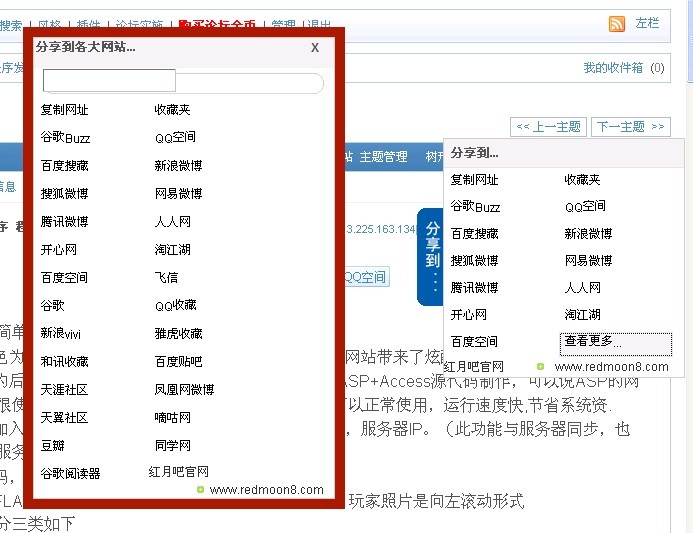Open 主题管理 in the blue bar
This screenshot has height=533, width=693.
click(x=383, y=156)
